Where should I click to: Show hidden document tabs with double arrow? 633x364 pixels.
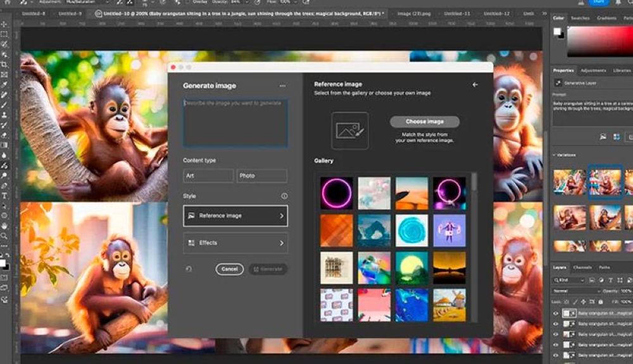(x=544, y=14)
